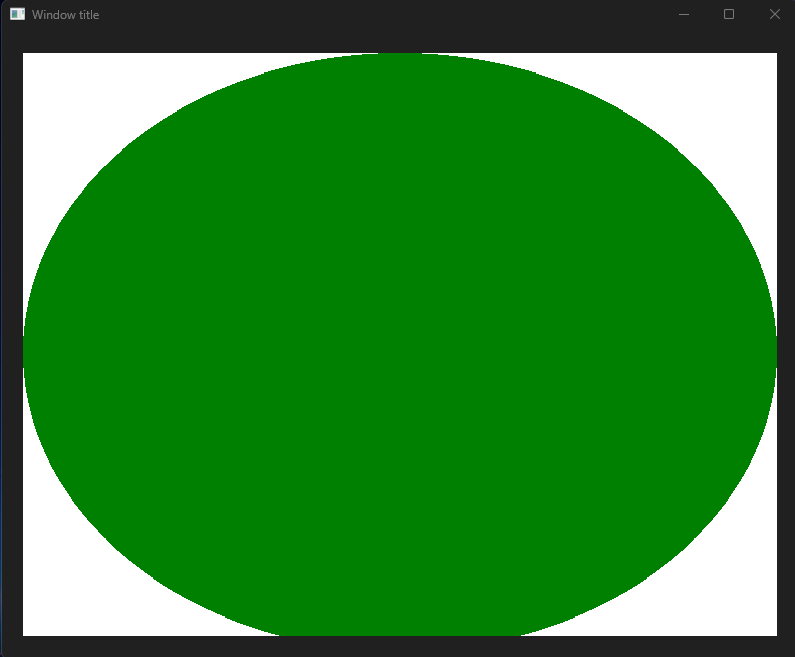Maximize the window
The width and height of the screenshot is (795, 657).
pyautogui.click(x=729, y=14)
